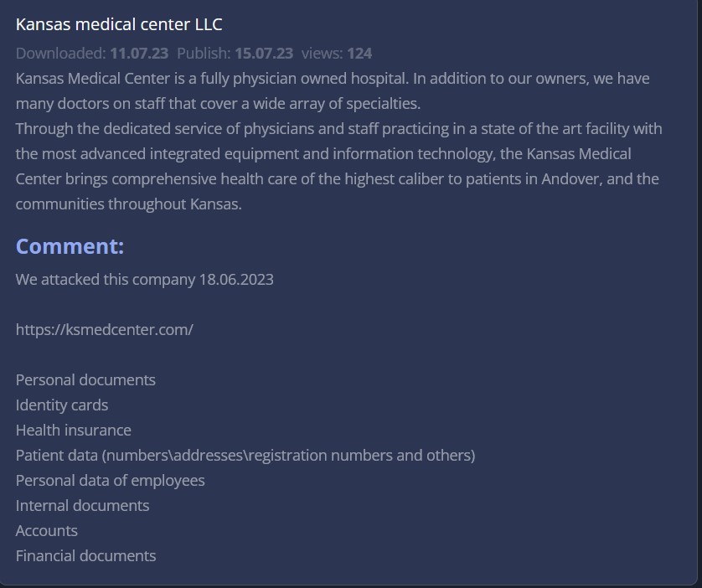This screenshot has height=588, width=702.
Task: Click the view count 124
Action: [359, 53]
